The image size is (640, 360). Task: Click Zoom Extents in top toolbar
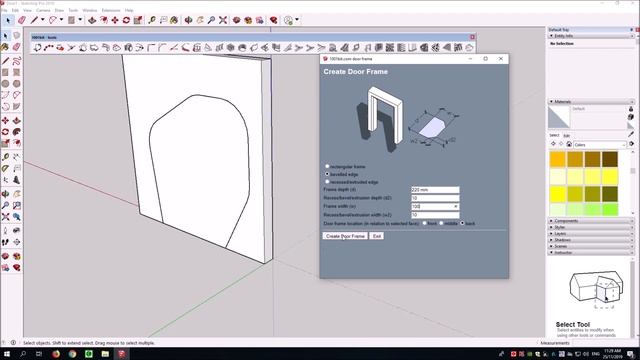[223, 20]
